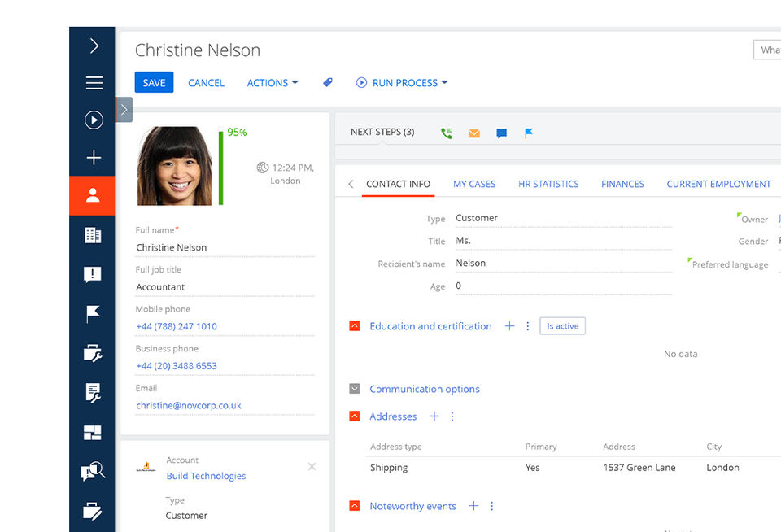Open the Build Technologies account link

click(206, 476)
